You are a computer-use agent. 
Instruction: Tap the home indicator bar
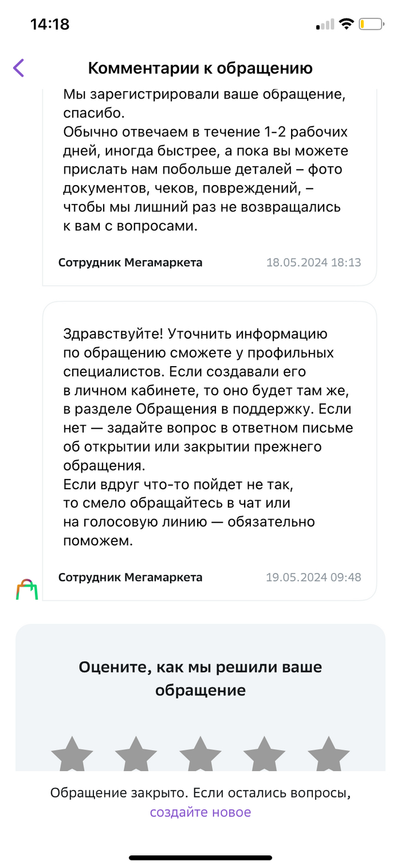tap(200, 858)
